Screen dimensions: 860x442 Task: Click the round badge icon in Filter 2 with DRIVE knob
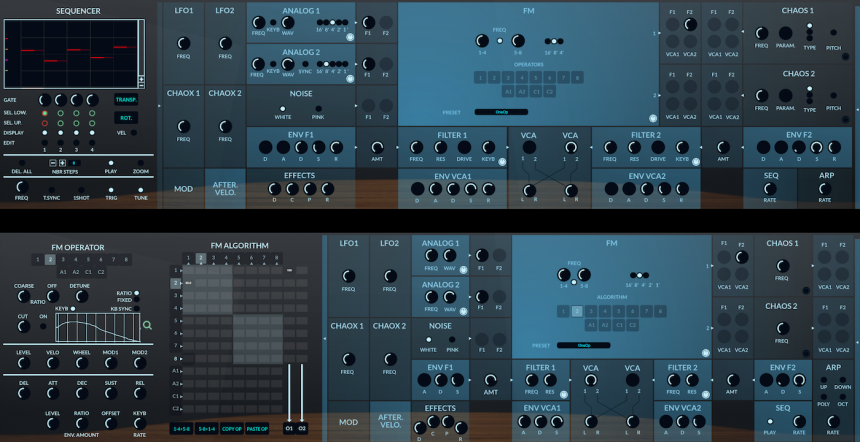(695, 162)
